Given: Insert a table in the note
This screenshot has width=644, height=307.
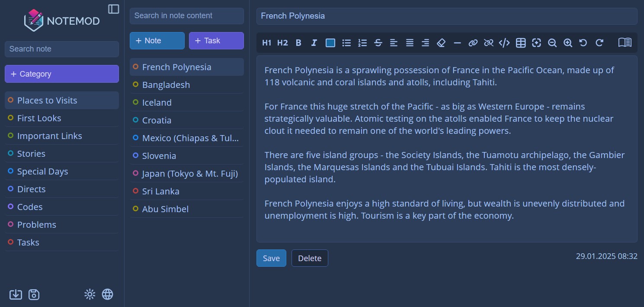Looking at the screenshot, I should click(521, 42).
